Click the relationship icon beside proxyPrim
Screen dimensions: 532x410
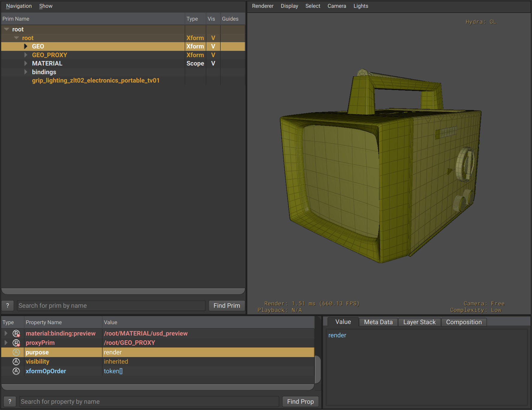pos(16,343)
